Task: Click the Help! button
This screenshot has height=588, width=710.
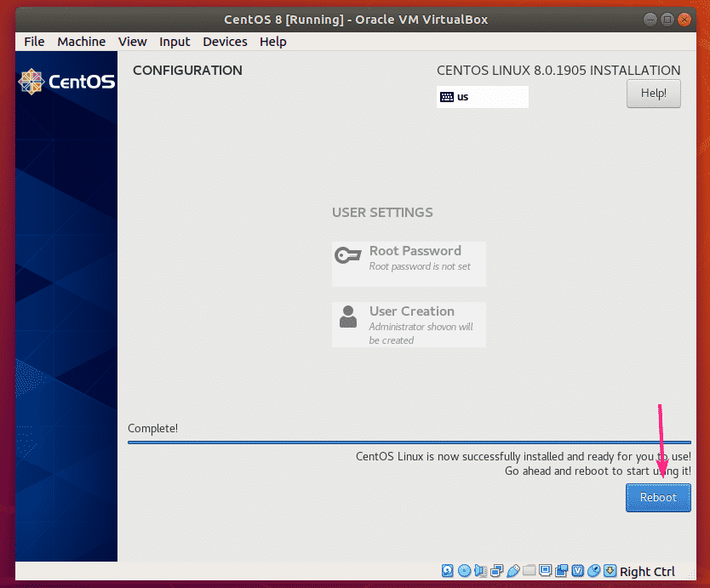Action: point(654,94)
